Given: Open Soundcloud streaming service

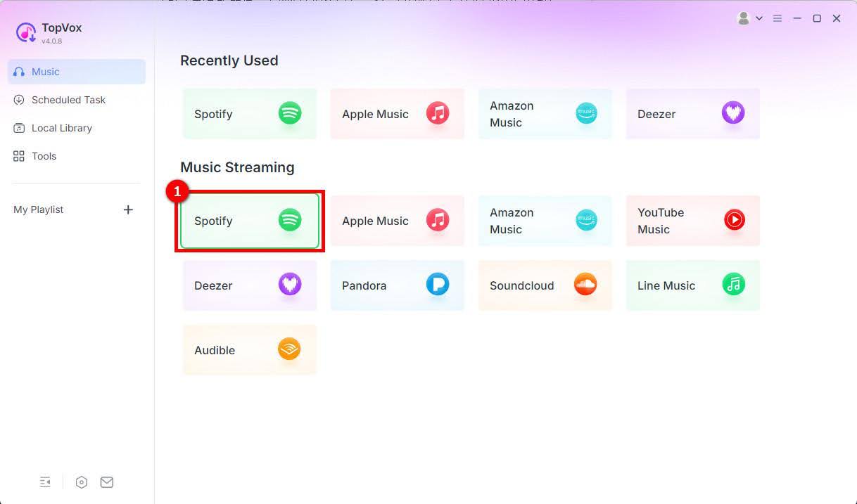Looking at the screenshot, I should click(x=545, y=285).
